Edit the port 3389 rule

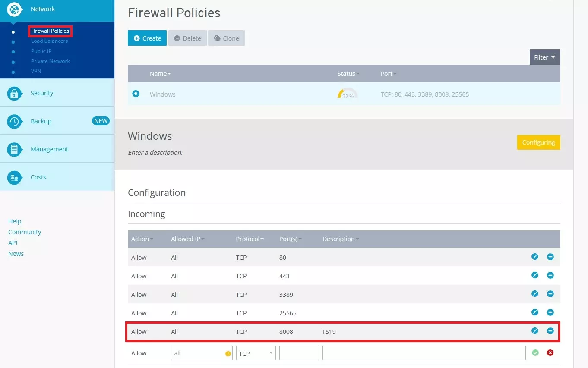pos(534,294)
